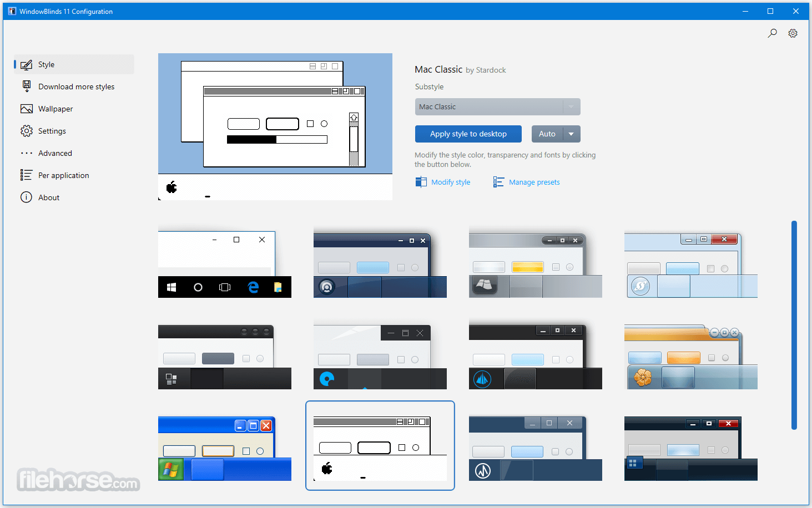Click Apply style to desktop button

click(468, 134)
